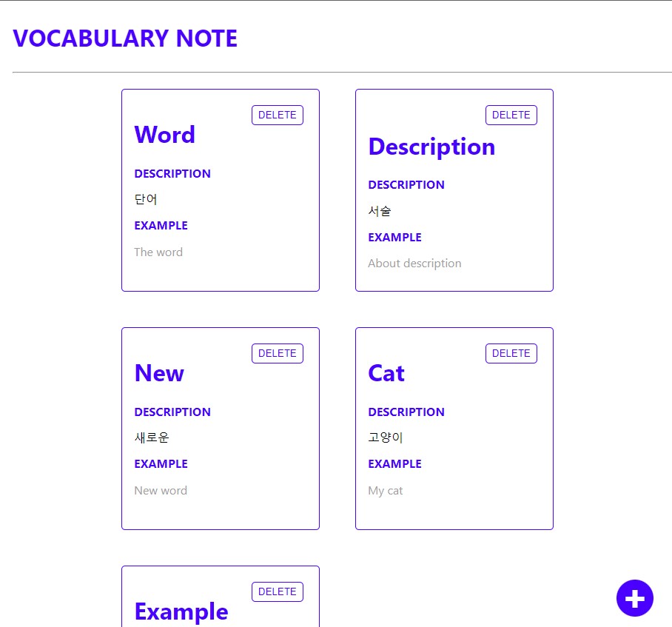Click the New card heading
Screen dimensions: 672x627
coord(158,373)
